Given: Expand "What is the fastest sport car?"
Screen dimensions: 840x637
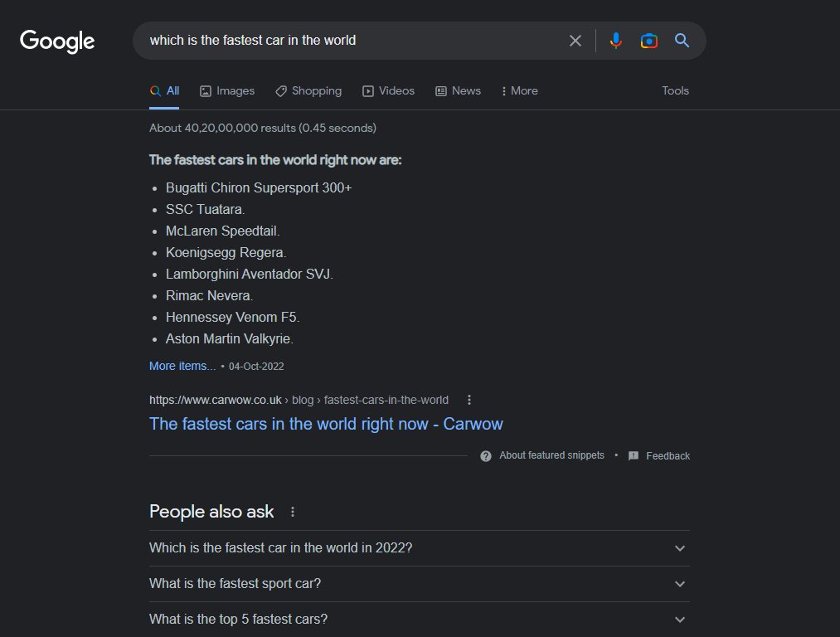Looking at the screenshot, I should [680, 584].
